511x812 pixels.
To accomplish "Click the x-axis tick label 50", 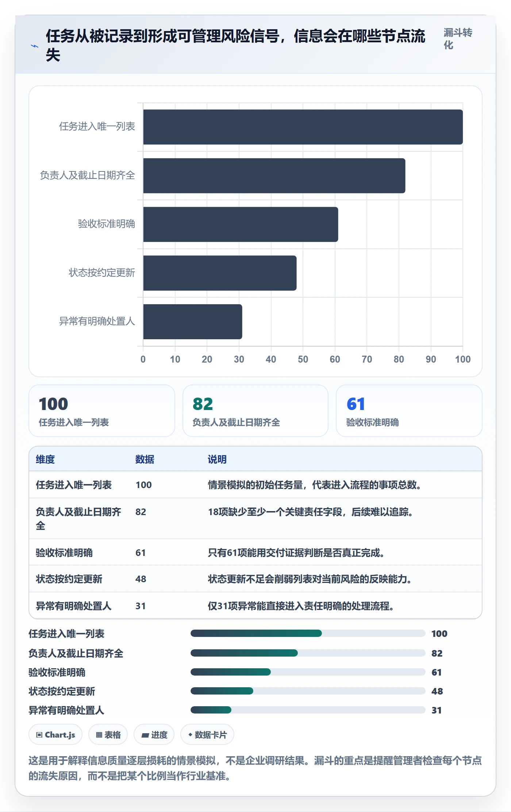I will pos(303,359).
